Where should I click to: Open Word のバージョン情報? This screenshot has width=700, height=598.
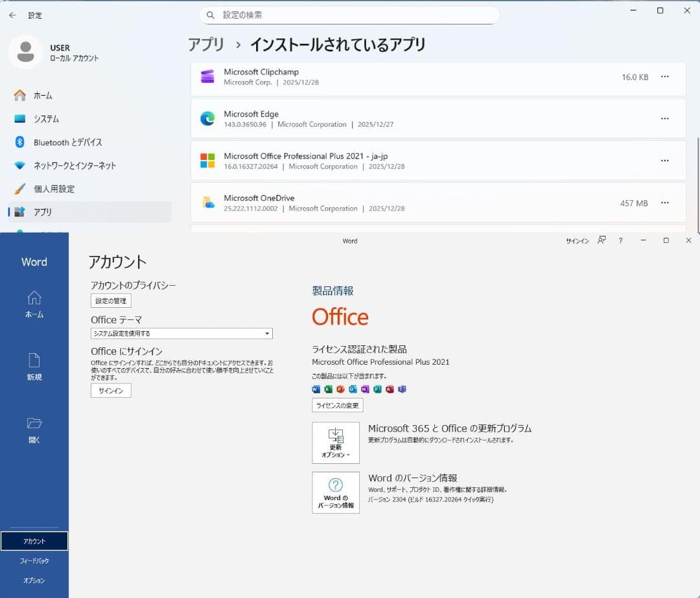[x=336, y=493]
